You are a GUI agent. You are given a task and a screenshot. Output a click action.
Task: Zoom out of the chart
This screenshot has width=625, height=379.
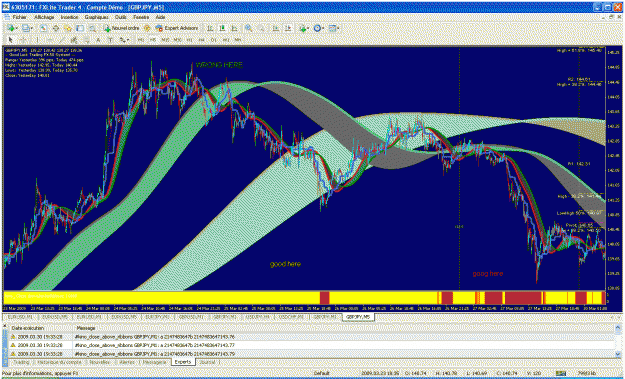[261, 28]
